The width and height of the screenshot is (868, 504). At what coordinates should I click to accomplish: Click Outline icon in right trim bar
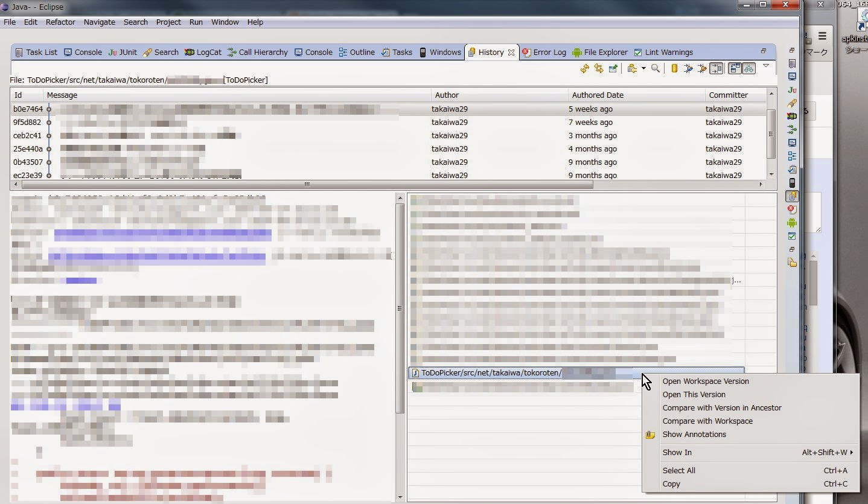click(x=792, y=156)
